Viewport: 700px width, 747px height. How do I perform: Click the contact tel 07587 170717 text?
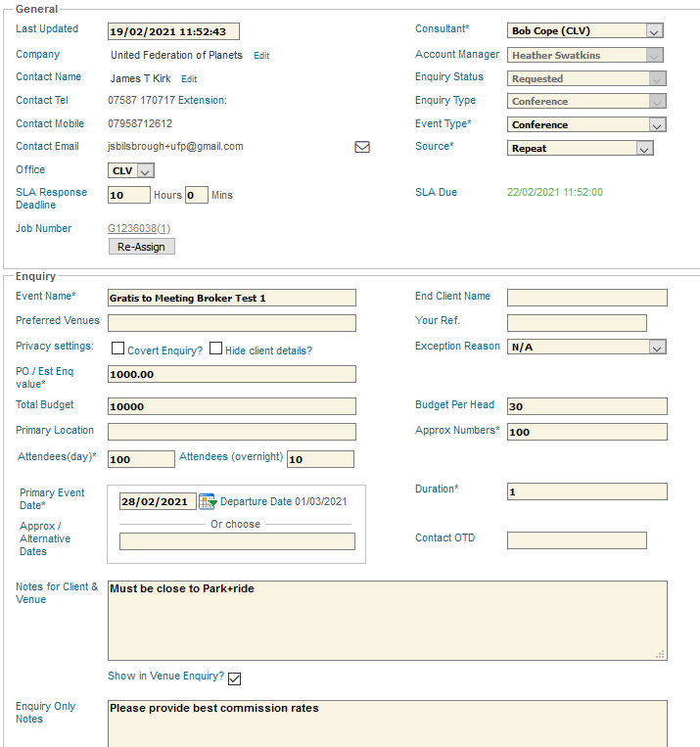(x=142, y=101)
